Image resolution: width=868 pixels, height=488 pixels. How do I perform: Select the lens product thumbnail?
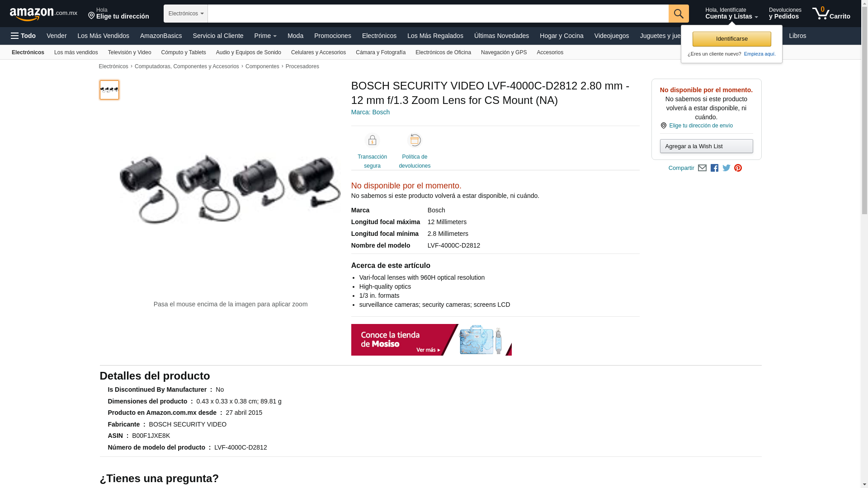click(x=109, y=90)
